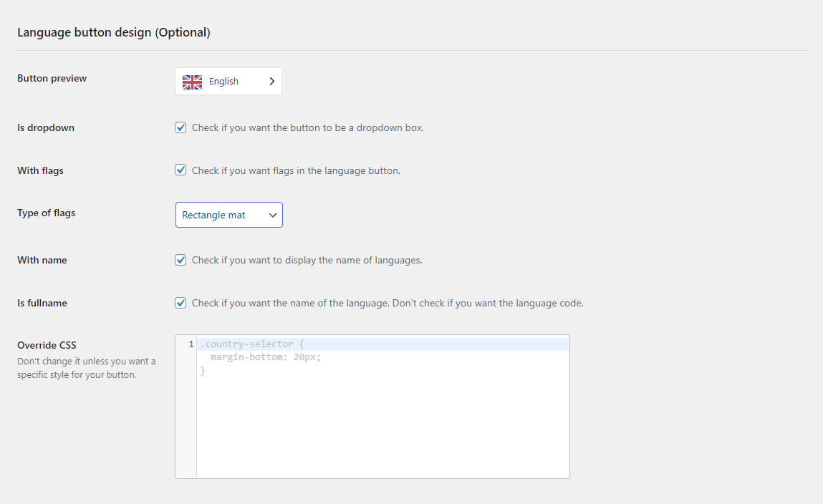Click the Language button design heading
The image size is (823, 504).
click(114, 32)
